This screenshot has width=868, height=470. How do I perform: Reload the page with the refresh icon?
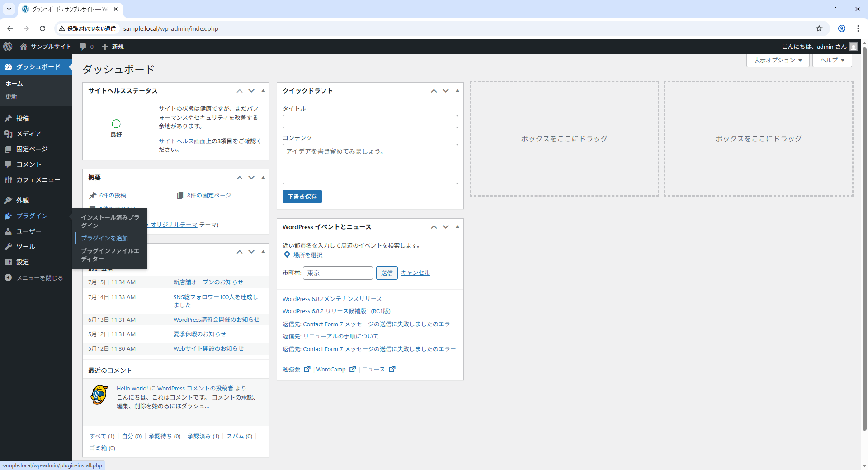(x=42, y=28)
